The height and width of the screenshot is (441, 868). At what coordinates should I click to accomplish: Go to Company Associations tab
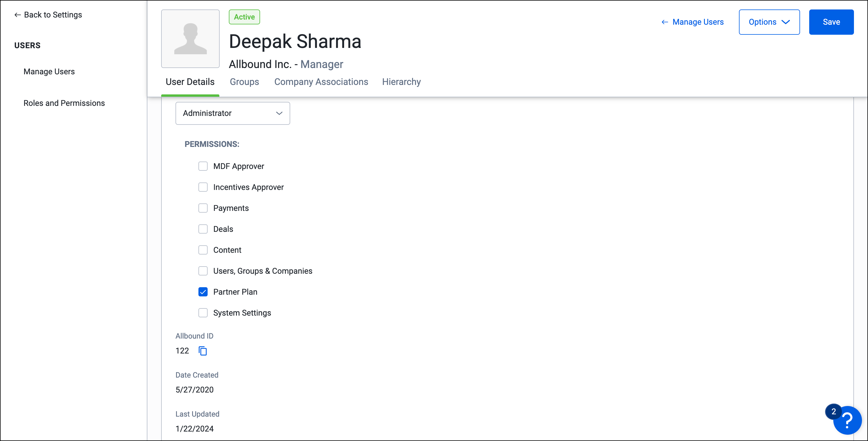[x=321, y=82]
